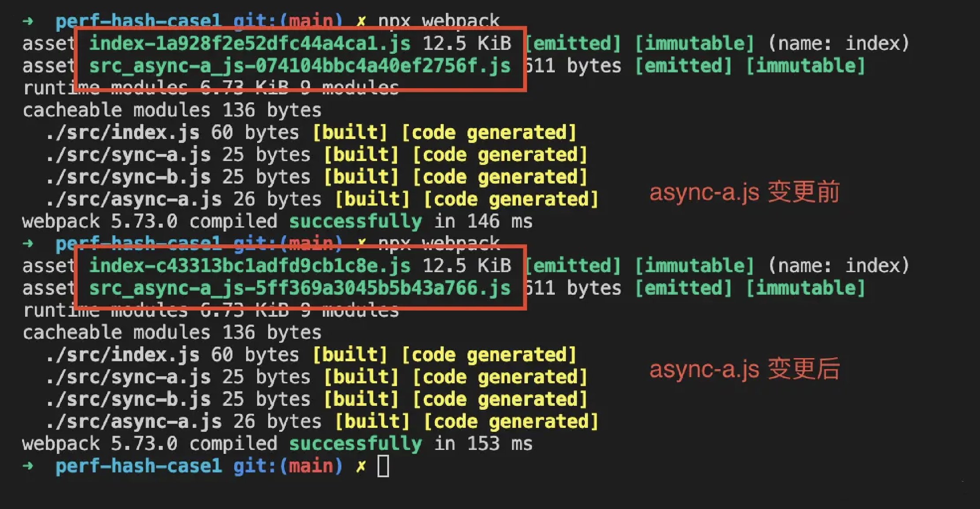Click "[emitted]" on the second src_async-a_js asset line
The width and height of the screenshot is (980, 509).
[684, 288]
